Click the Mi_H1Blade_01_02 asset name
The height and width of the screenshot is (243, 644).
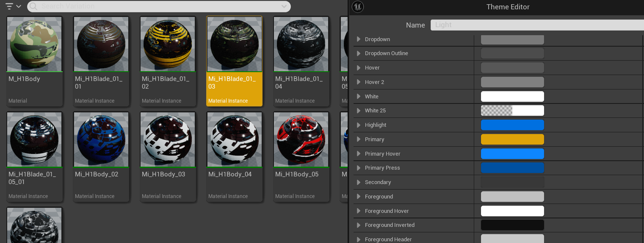point(166,83)
